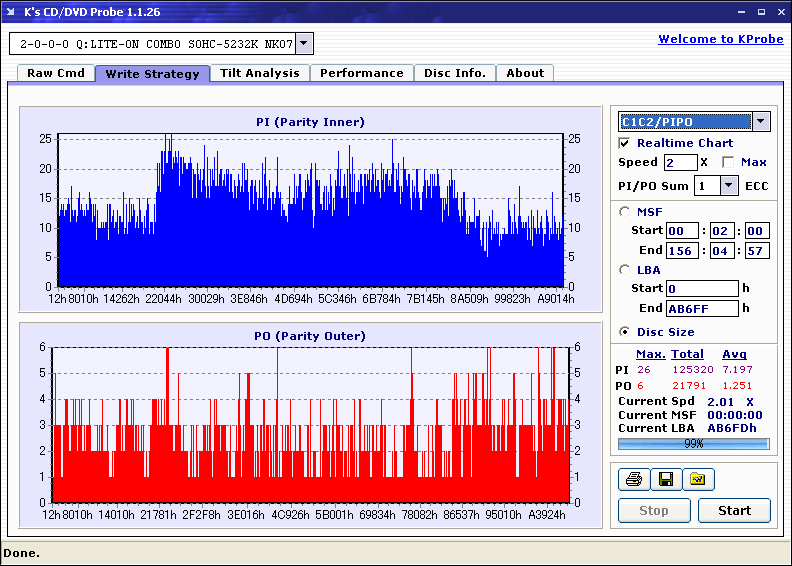Open the LITE-ON drive selection dropdown
The height and width of the screenshot is (566, 792).
305,44
